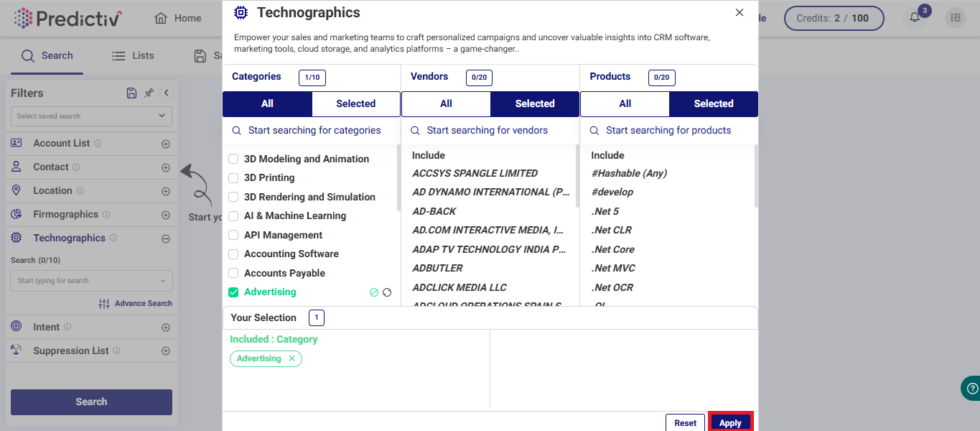Switch Products to the All tab
Viewport: 980px width, 431px height.
coord(625,103)
